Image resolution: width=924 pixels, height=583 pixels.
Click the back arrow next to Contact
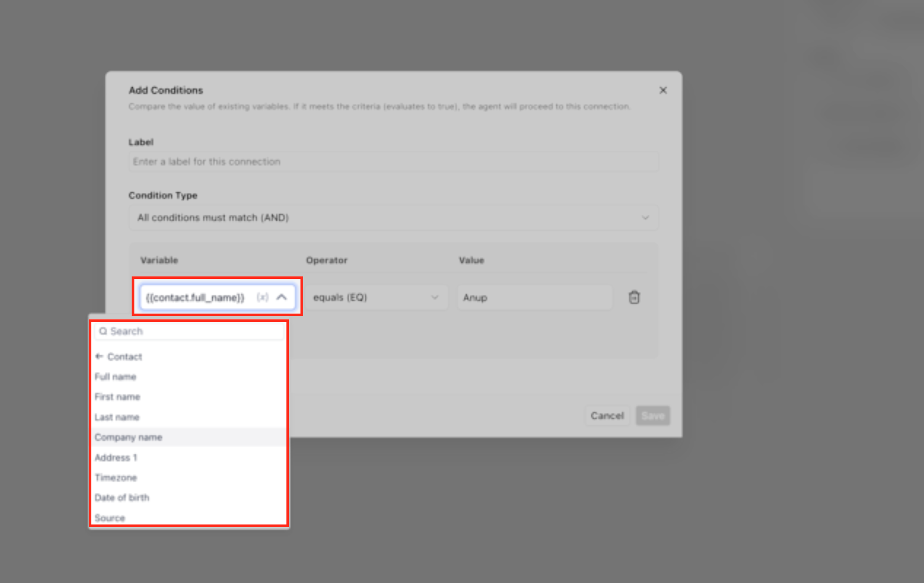tap(99, 357)
